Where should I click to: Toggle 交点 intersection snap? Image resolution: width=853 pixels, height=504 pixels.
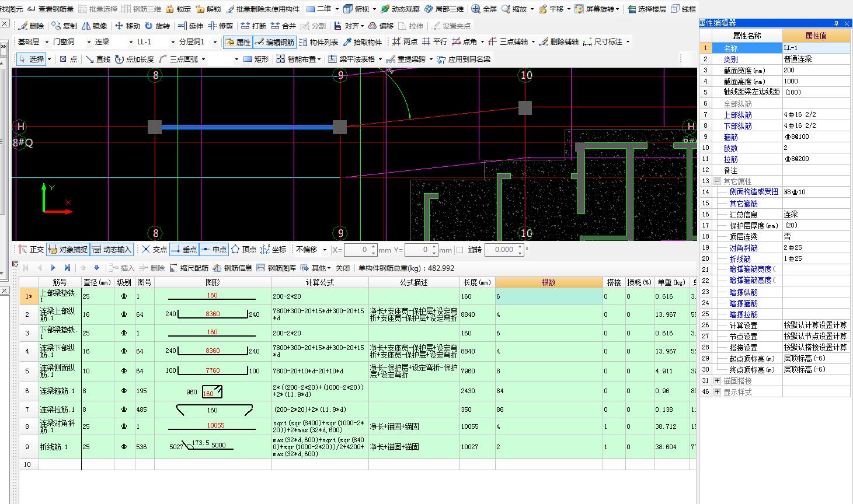(154, 250)
